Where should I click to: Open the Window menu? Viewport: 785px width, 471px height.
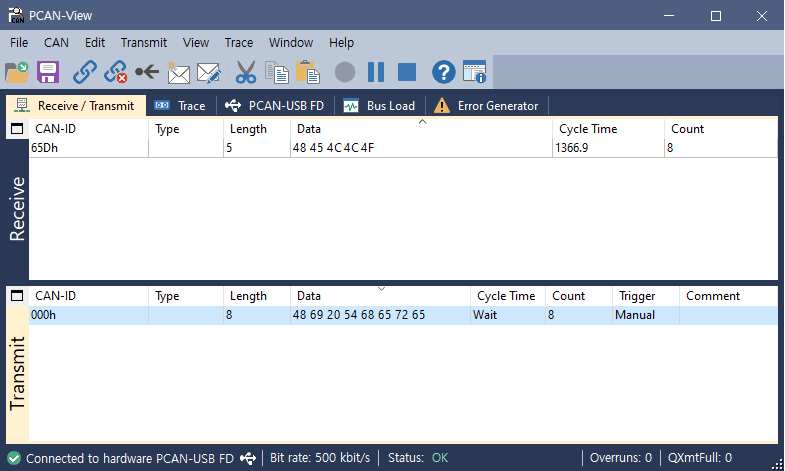(x=291, y=43)
